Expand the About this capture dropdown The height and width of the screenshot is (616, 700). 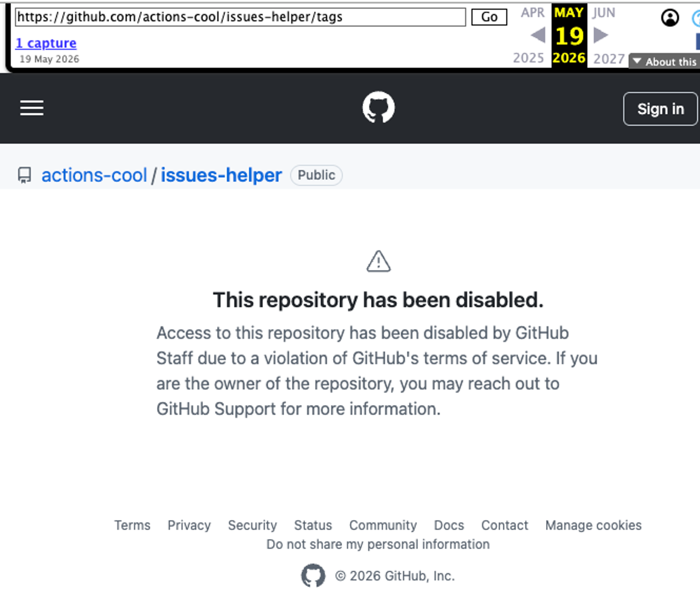click(665, 61)
